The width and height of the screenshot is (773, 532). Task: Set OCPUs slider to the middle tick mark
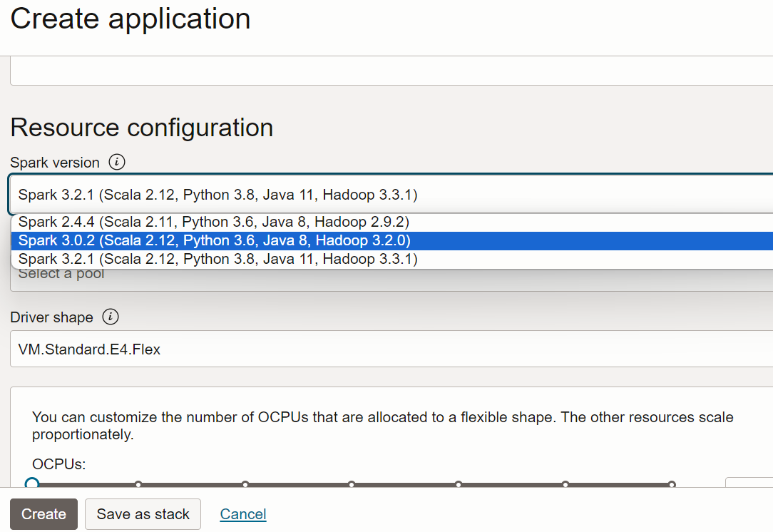point(352,484)
